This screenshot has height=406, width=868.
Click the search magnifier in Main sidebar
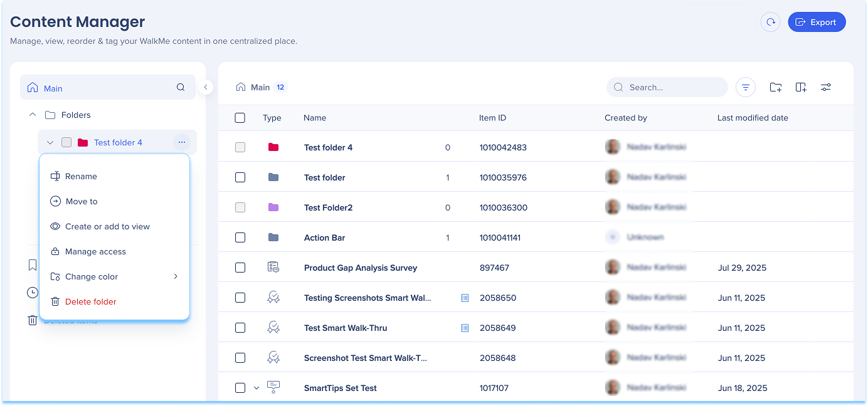[x=181, y=88]
